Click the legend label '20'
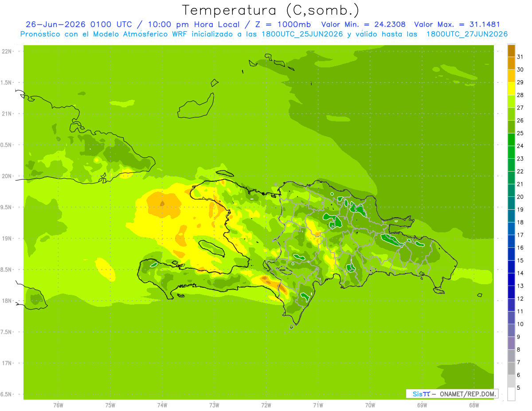The width and height of the screenshot is (532, 411). click(520, 197)
